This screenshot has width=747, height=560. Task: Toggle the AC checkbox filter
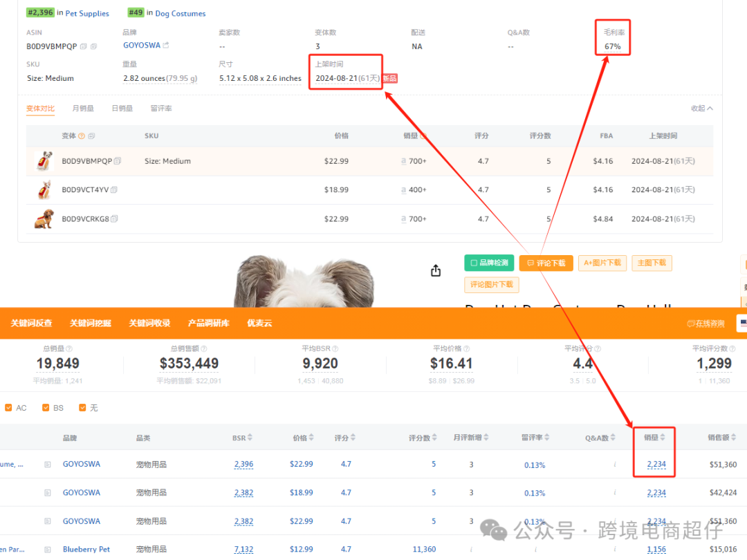click(8, 408)
